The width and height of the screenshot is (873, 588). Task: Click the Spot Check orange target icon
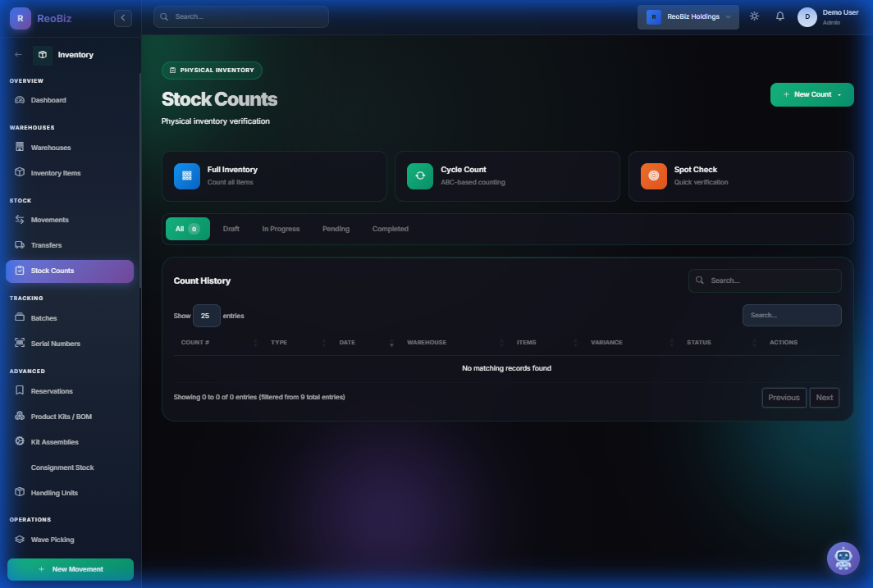(x=654, y=175)
